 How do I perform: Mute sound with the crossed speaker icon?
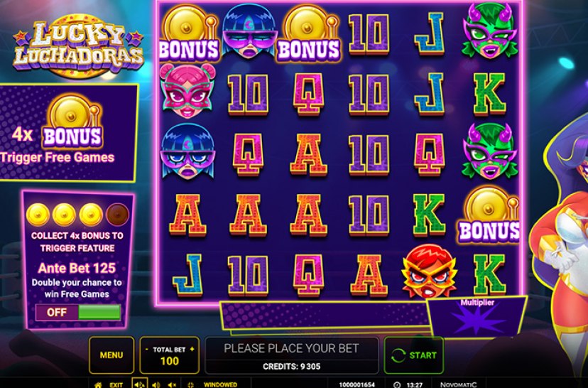[172, 384]
